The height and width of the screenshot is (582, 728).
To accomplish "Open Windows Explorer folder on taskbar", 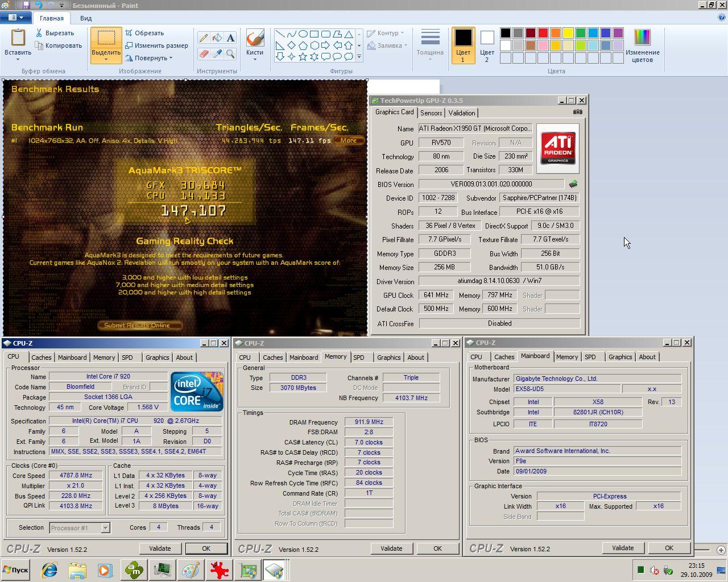I will [77, 570].
